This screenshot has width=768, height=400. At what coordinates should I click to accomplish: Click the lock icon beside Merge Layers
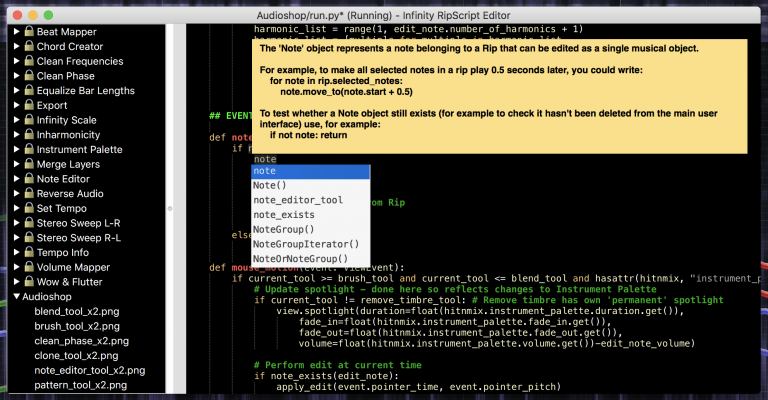[x=29, y=164]
